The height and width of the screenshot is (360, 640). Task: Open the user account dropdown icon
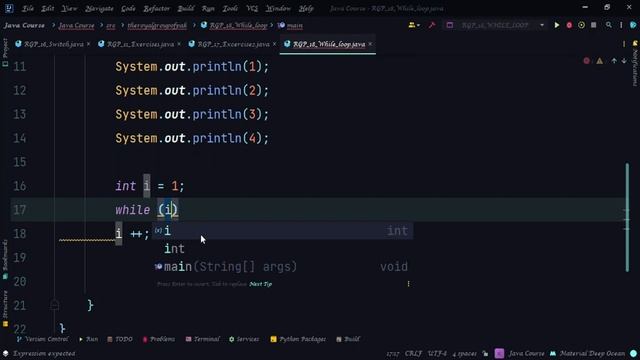[x=414, y=25]
